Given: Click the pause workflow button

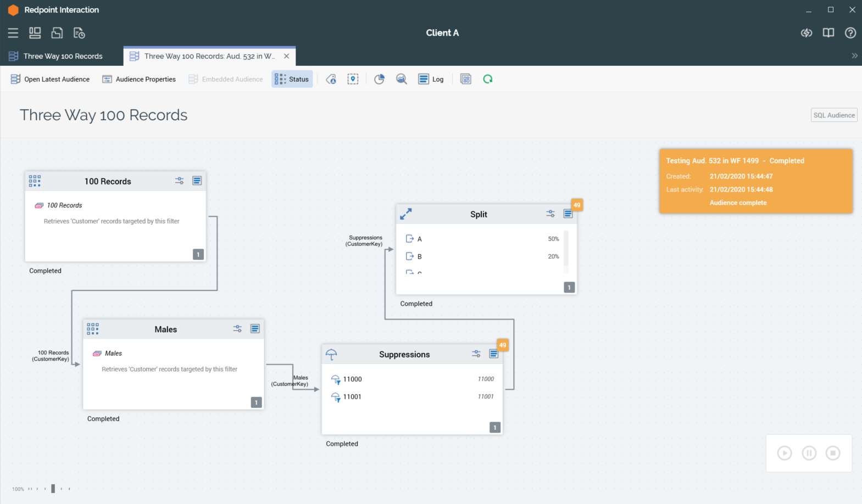Looking at the screenshot, I should pyautogui.click(x=809, y=453).
